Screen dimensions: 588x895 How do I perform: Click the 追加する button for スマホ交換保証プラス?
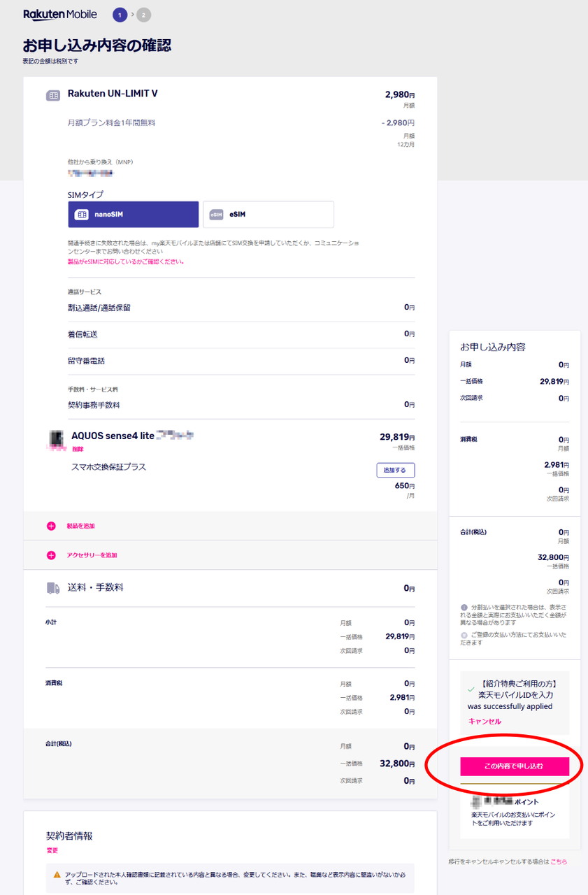pos(395,470)
